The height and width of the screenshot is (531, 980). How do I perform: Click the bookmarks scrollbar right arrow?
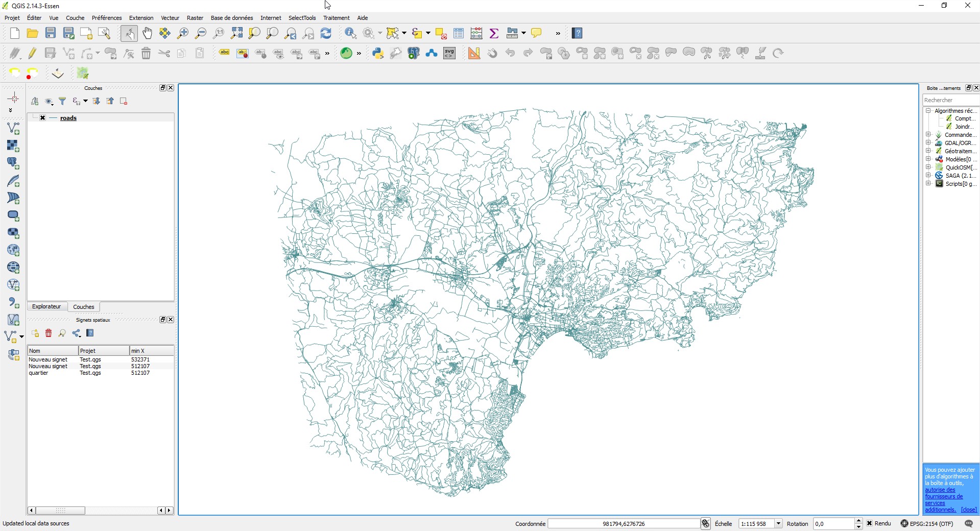coord(170,511)
